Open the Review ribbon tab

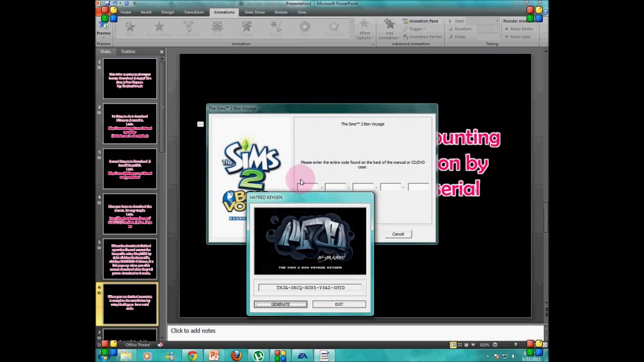tap(281, 12)
